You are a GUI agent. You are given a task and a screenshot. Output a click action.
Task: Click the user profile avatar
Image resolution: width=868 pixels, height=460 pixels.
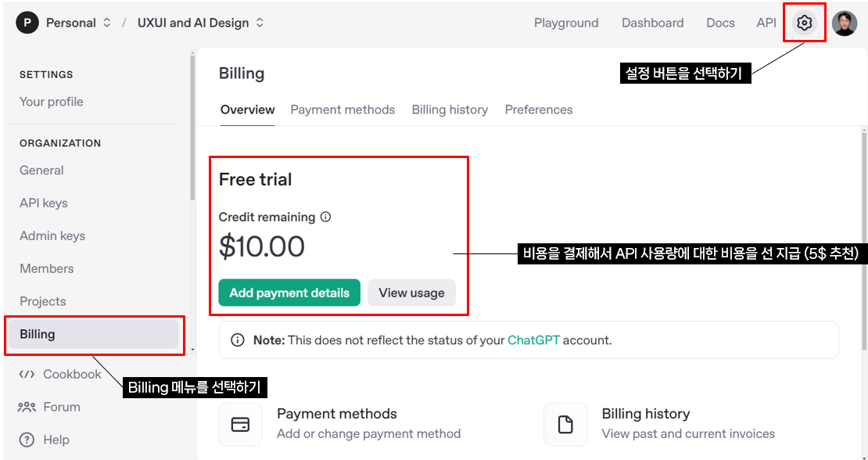[x=845, y=23]
